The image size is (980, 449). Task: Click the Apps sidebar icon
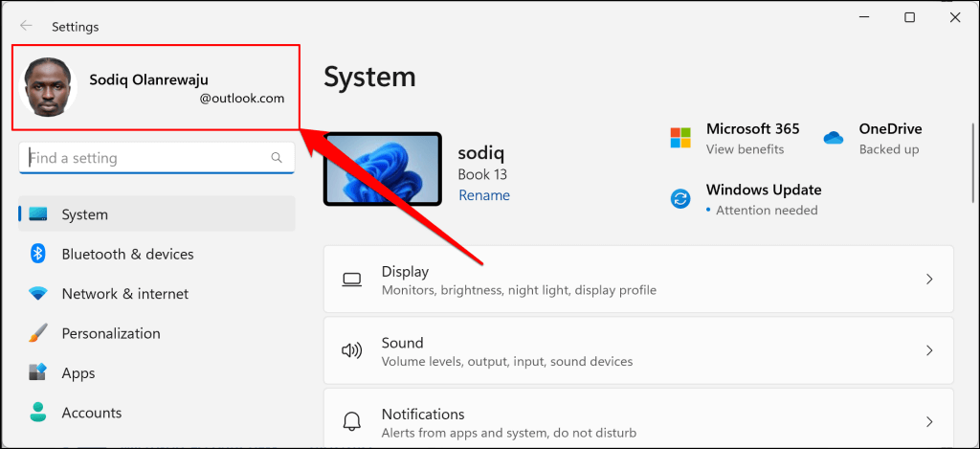coord(38,372)
